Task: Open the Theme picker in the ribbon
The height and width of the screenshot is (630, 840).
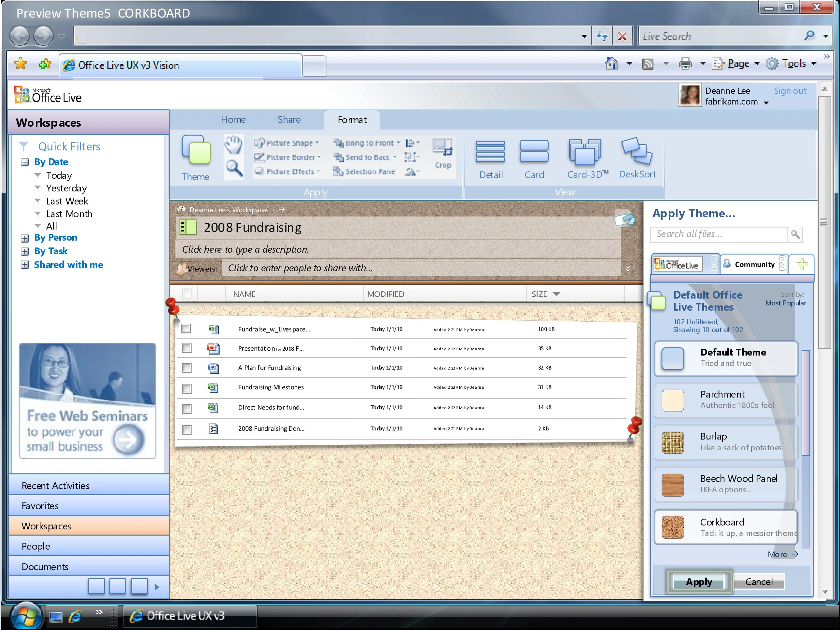Action: [196, 158]
